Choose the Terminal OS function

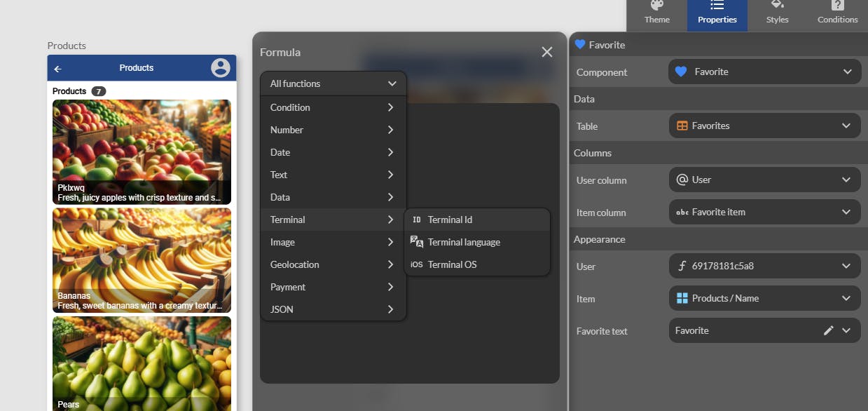(477, 264)
